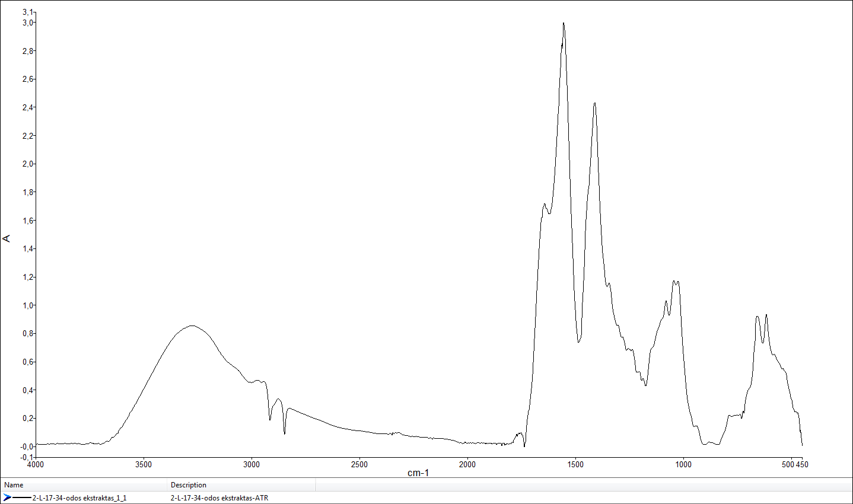Image resolution: width=853 pixels, height=504 pixels.
Task: Click the 'A' absorbance y-axis label
Action: click(x=7, y=238)
